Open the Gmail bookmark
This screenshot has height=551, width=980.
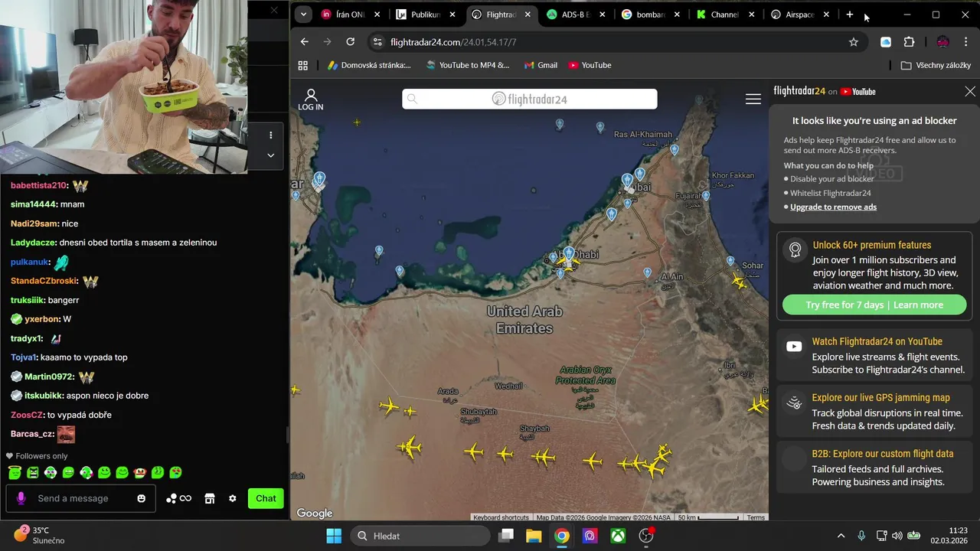click(541, 65)
